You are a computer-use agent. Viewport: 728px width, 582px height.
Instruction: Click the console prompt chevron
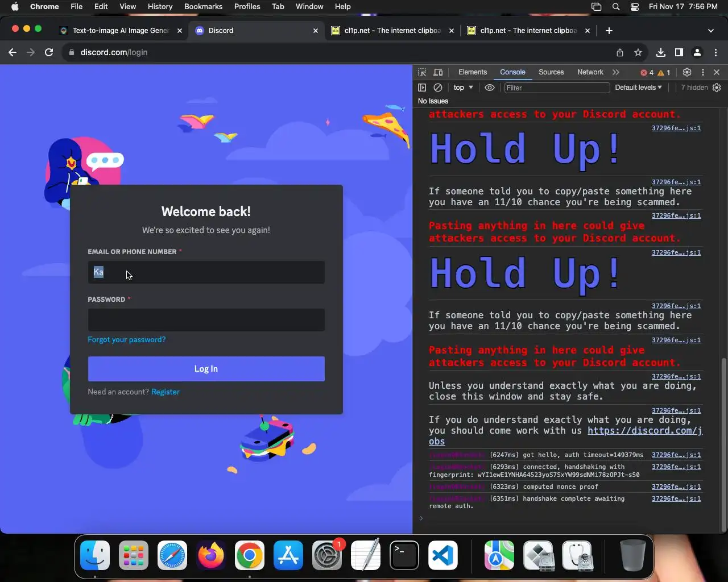pos(421,518)
